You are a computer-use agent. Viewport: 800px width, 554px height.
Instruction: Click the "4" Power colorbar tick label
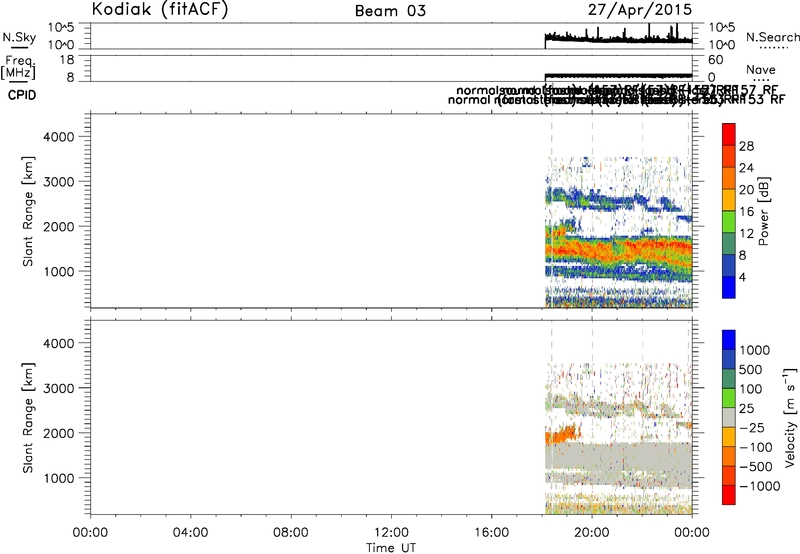[742, 277]
